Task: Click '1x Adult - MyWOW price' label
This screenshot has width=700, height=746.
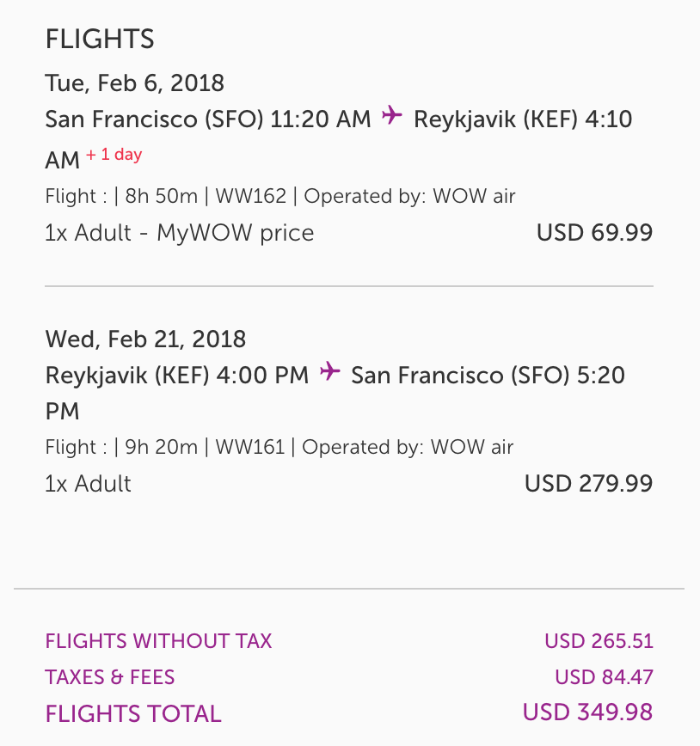Action: [x=179, y=232]
